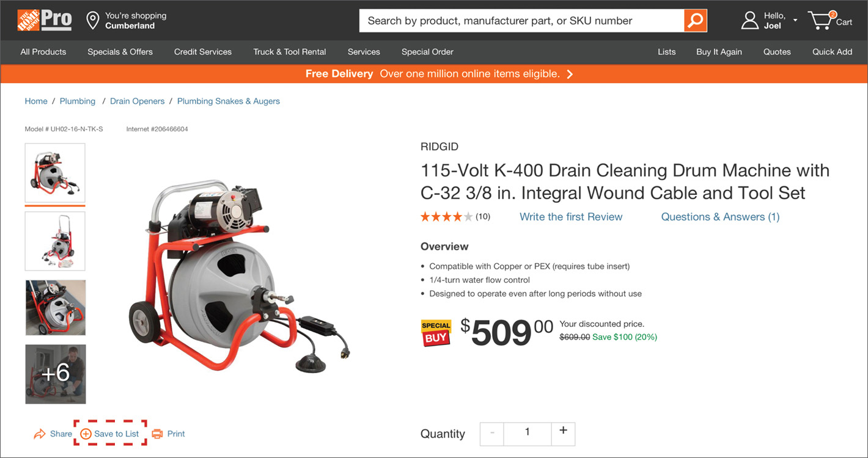The width and height of the screenshot is (868, 458).
Task: Click the Special Buy badge
Action: 436,333
